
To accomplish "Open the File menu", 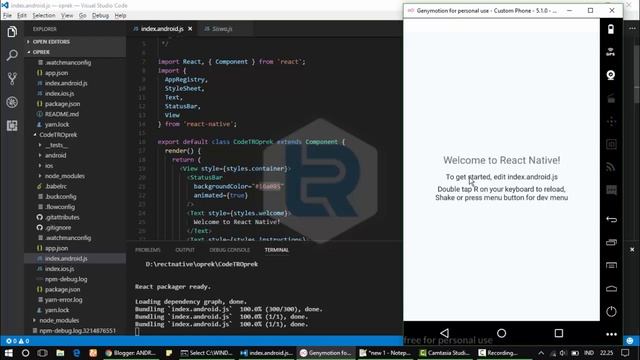I will coord(7,16).
